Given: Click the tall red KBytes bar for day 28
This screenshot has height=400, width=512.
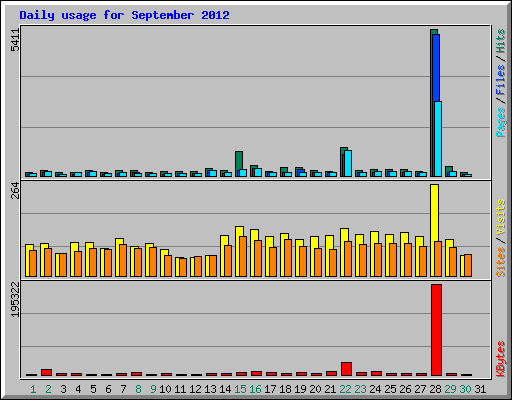Looking at the screenshot, I should [x=436, y=330].
